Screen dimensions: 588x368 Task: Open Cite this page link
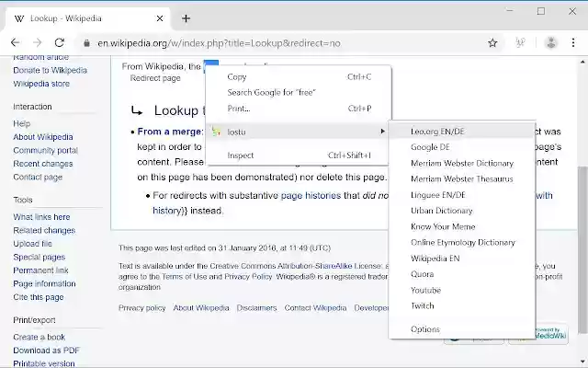click(x=39, y=297)
